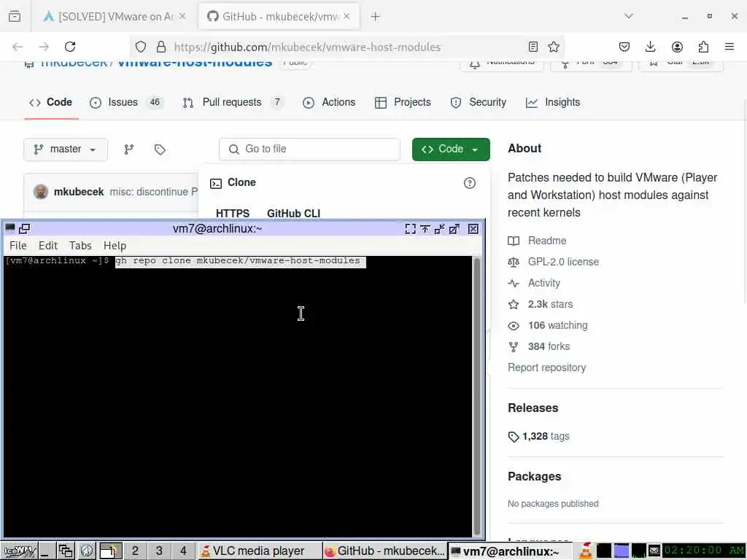Open clone help question mark icon
The width and height of the screenshot is (747, 560).
tap(469, 183)
